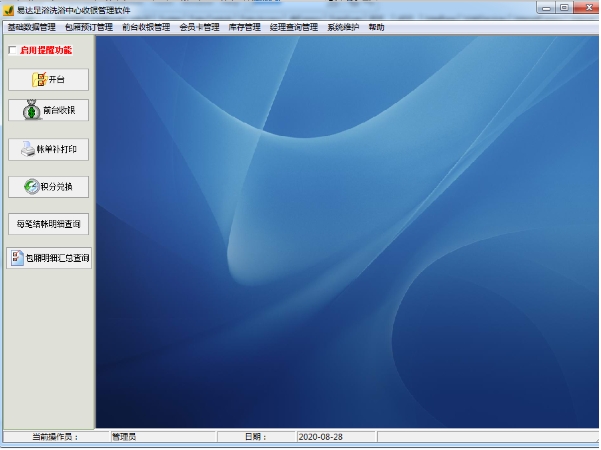Open the 基础数据管理 menu
The image size is (601, 450).
tap(31, 27)
